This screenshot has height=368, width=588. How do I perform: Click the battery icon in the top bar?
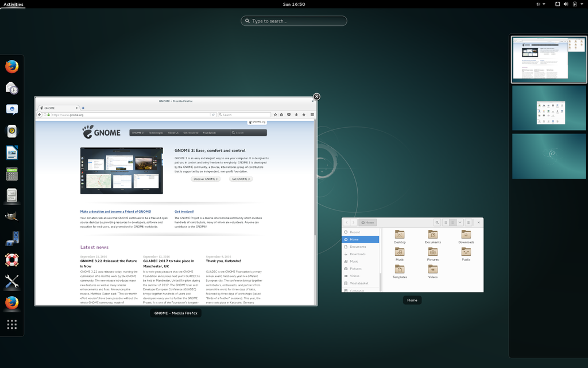pyautogui.click(x=574, y=4)
